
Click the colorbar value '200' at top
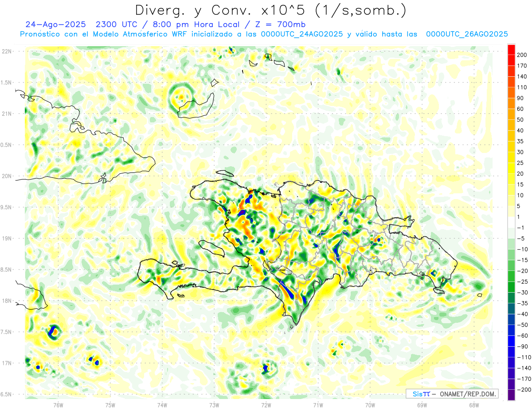tap(522, 55)
